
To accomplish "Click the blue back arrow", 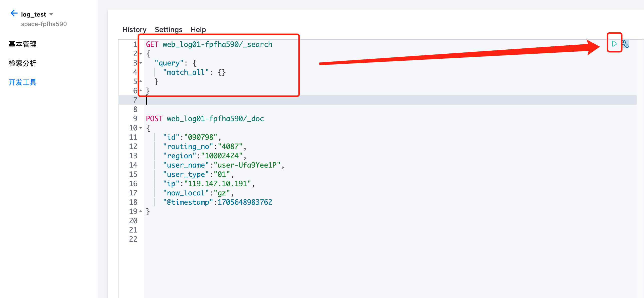I will [x=14, y=13].
